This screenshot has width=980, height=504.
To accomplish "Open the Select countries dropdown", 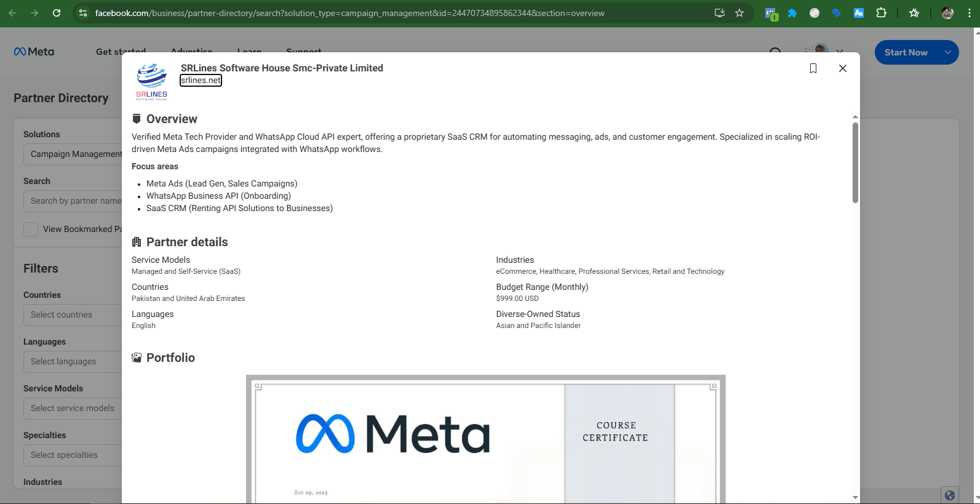I will pyautogui.click(x=74, y=314).
